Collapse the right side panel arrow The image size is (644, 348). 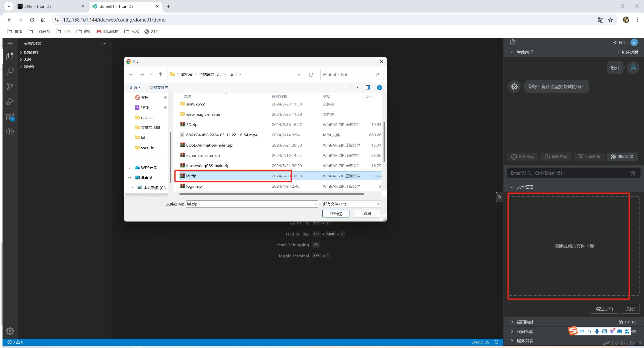point(499,197)
